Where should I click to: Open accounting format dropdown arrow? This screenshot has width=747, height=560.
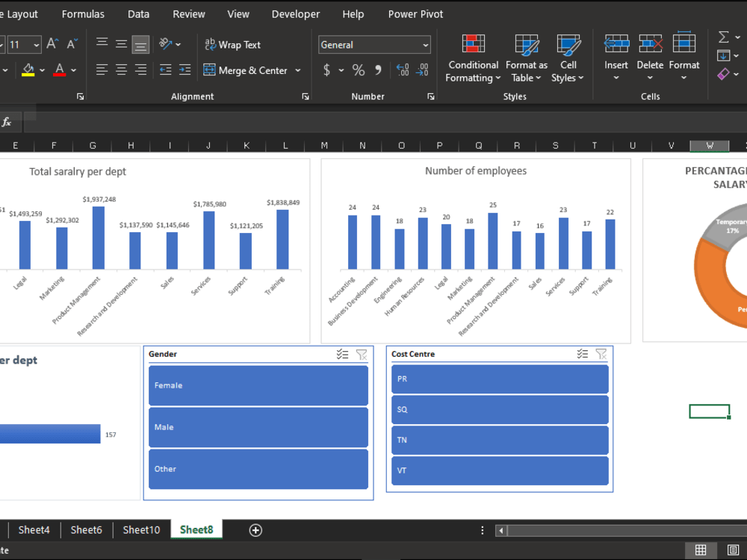(x=341, y=70)
